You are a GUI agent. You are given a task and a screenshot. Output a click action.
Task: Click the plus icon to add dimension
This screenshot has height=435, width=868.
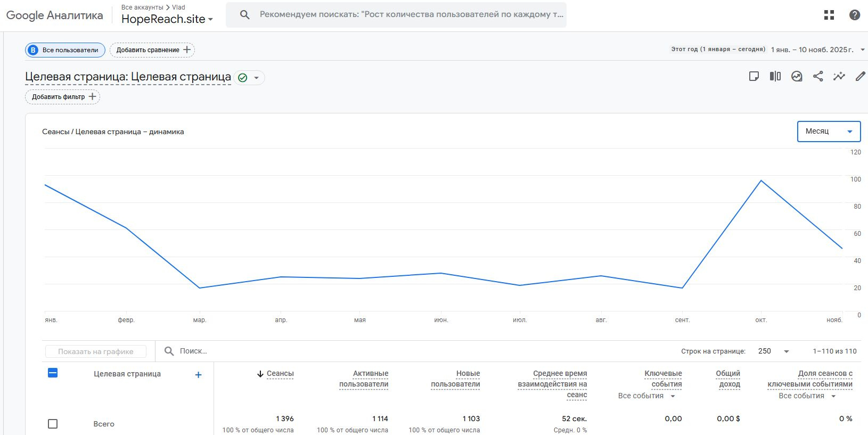coord(198,375)
